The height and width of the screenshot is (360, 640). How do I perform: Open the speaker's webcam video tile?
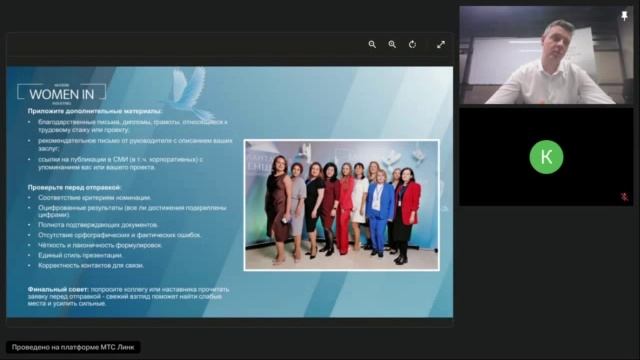tap(546, 55)
